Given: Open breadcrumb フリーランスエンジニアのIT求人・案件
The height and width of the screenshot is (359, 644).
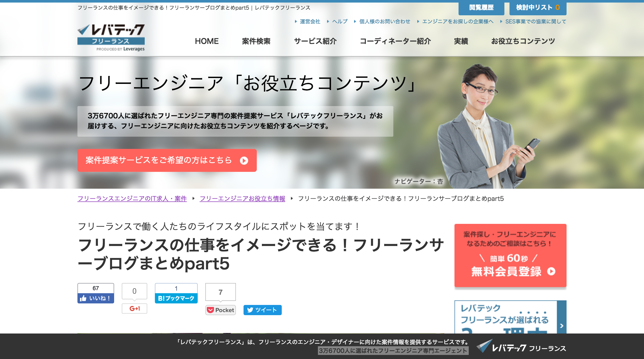Looking at the screenshot, I should [x=132, y=199].
